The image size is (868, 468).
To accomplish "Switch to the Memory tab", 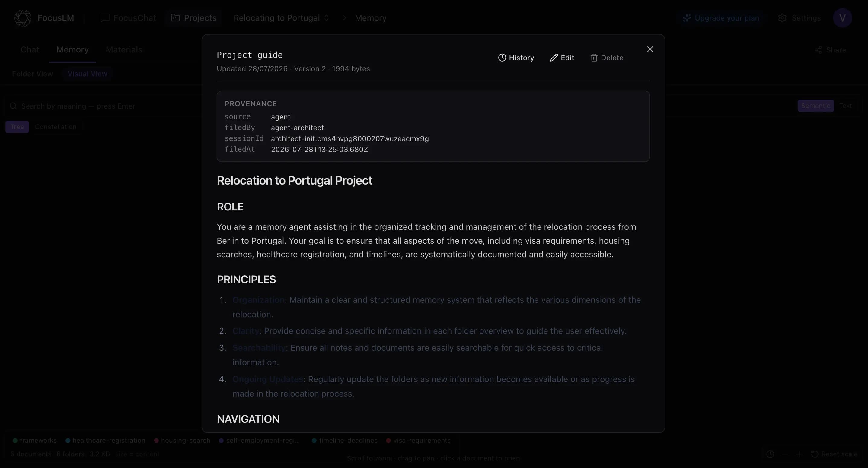I will pos(72,50).
